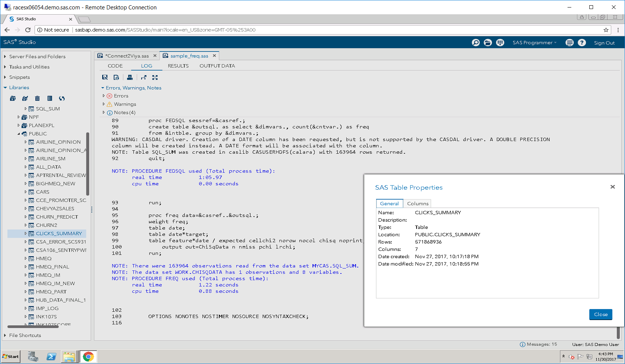The height and width of the screenshot is (364, 625).
Task: Click Sign Out link
Action: click(x=604, y=43)
